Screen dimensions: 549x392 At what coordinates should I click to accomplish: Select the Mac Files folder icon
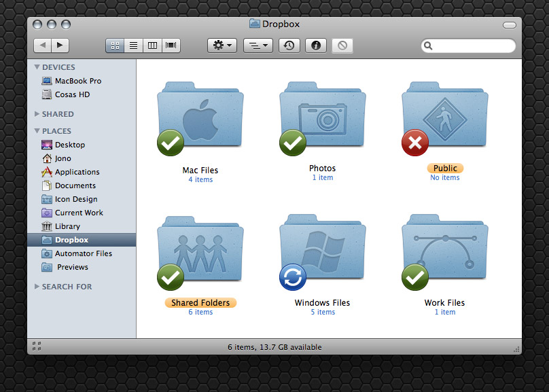[200, 119]
